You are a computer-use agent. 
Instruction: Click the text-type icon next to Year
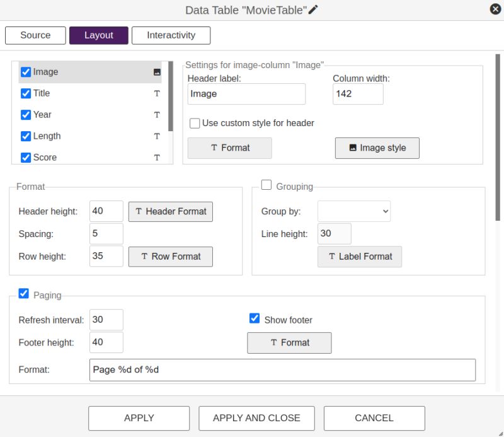pyautogui.click(x=157, y=115)
